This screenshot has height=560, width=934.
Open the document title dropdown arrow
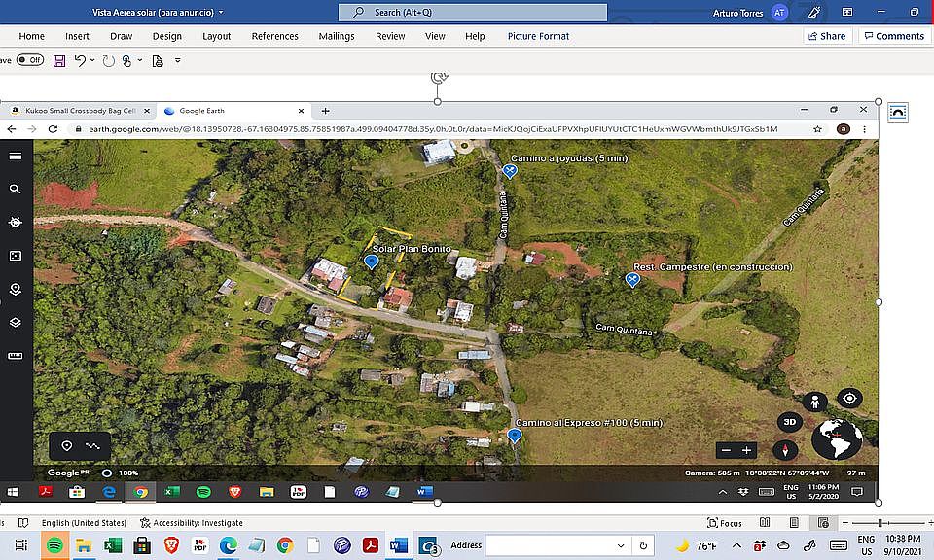tap(221, 12)
